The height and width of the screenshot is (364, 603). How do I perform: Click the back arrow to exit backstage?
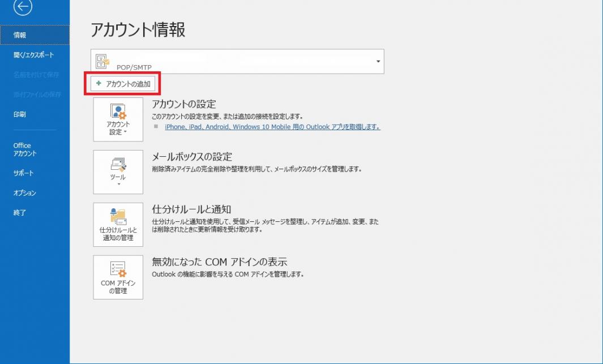point(23,6)
